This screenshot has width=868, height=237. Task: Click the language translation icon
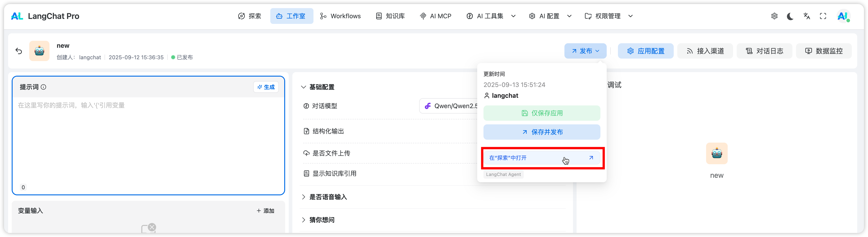pos(807,16)
